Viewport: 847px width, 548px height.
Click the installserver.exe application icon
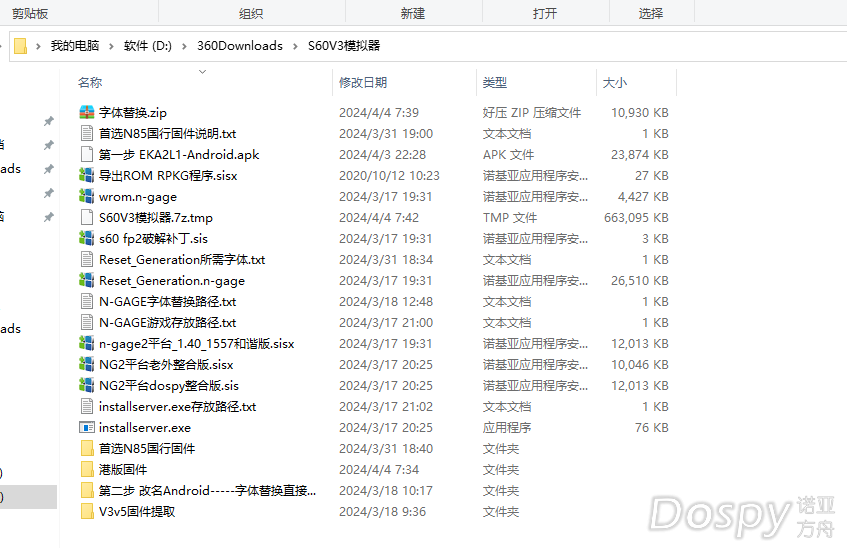[86, 427]
